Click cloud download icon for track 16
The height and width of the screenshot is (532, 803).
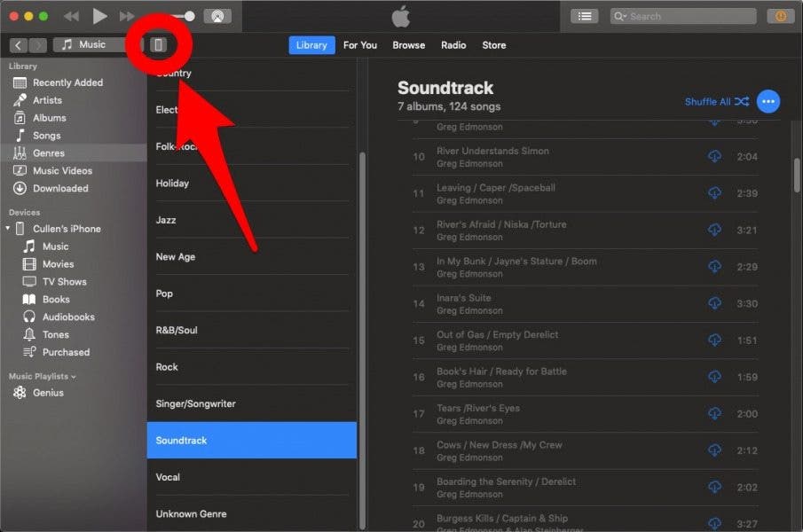tap(714, 377)
